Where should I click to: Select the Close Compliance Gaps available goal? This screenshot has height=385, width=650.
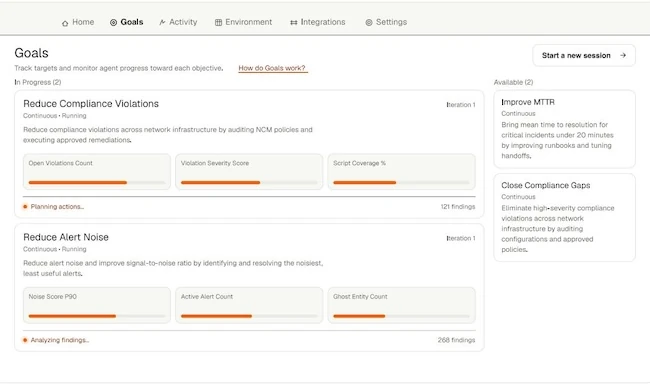pyautogui.click(x=564, y=217)
